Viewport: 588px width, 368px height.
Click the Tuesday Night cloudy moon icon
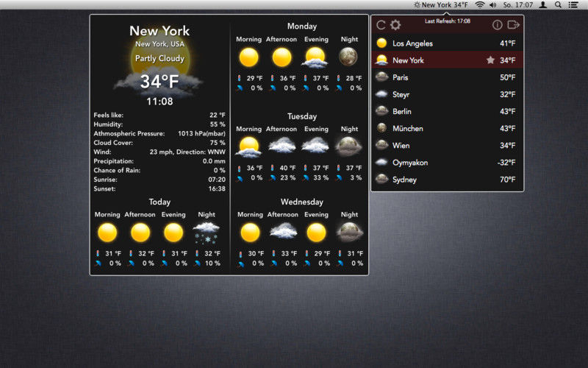pyautogui.click(x=348, y=146)
